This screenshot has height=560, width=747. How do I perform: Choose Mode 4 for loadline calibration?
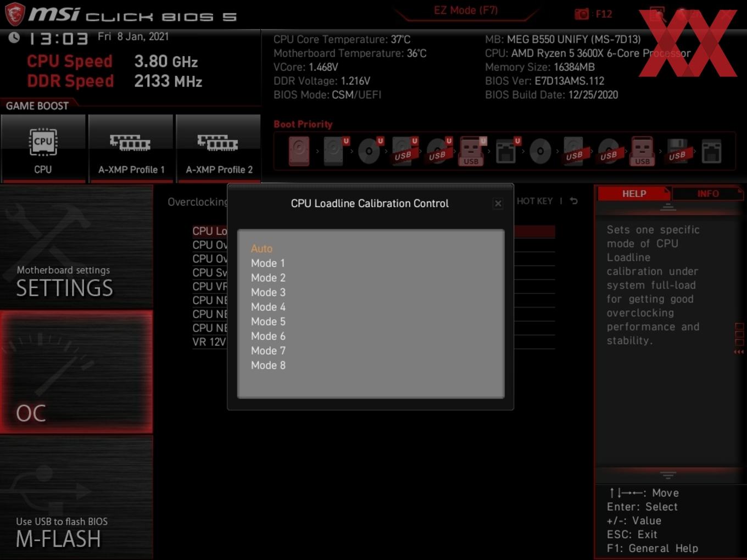point(268,307)
